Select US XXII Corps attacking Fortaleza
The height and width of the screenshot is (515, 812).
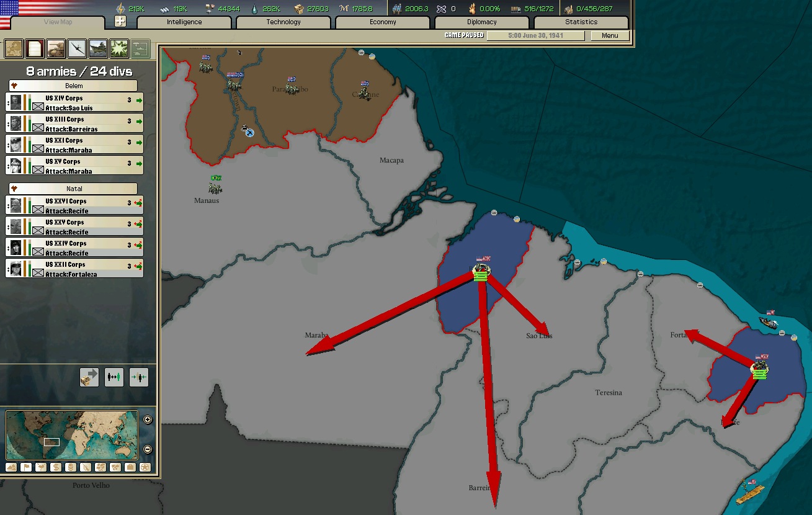(x=74, y=269)
